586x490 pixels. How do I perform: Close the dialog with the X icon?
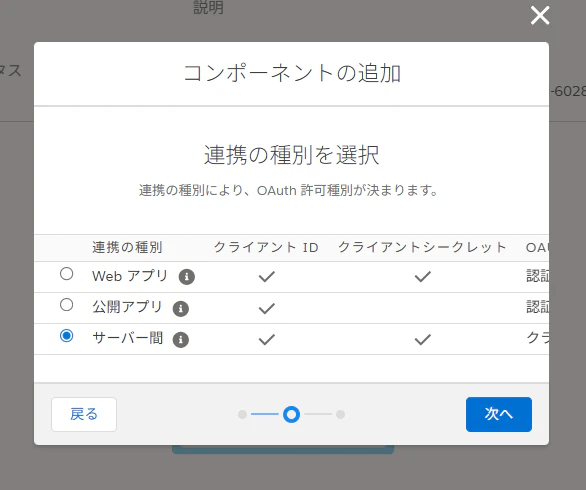[540, 16]
